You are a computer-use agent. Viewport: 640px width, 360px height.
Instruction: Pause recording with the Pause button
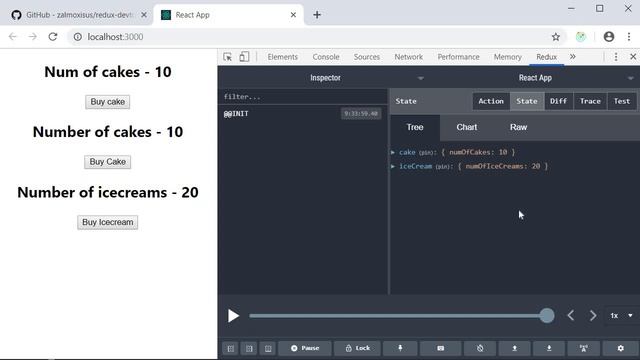click(304, 348)
